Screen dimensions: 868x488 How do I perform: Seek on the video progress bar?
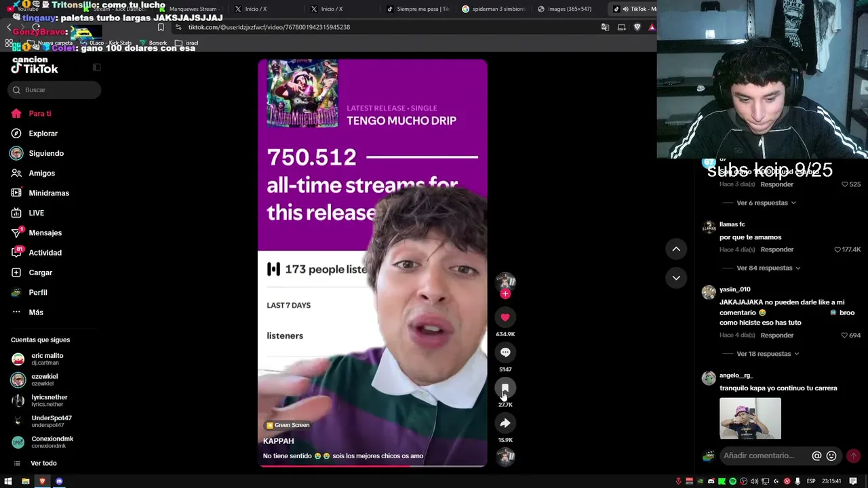[372, 466]
